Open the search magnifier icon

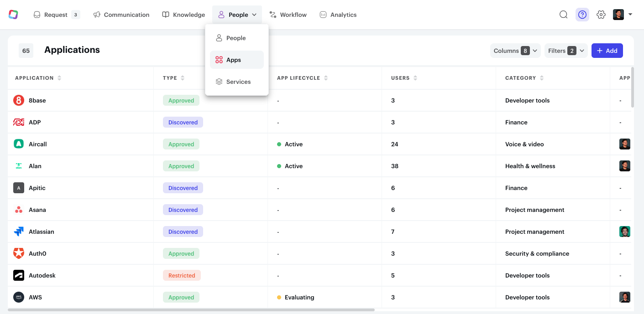pos(563,14)
